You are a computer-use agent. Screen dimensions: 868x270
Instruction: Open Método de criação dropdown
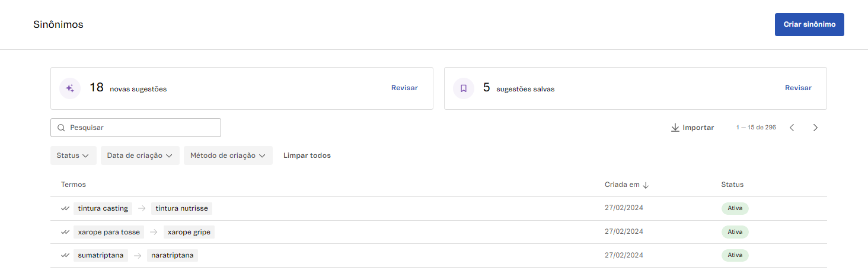(228, 155)
